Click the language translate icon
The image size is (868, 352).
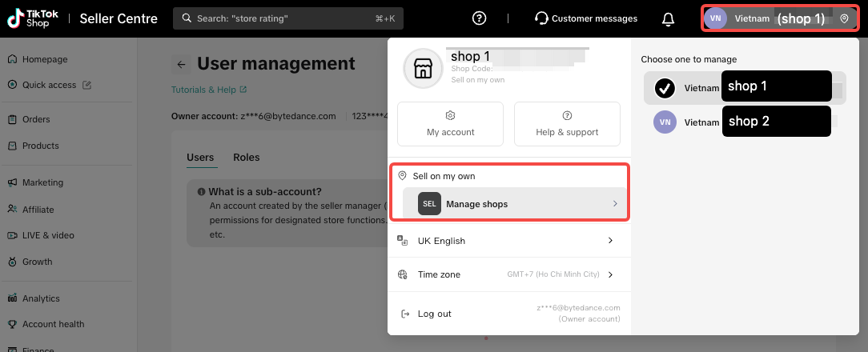403,241
